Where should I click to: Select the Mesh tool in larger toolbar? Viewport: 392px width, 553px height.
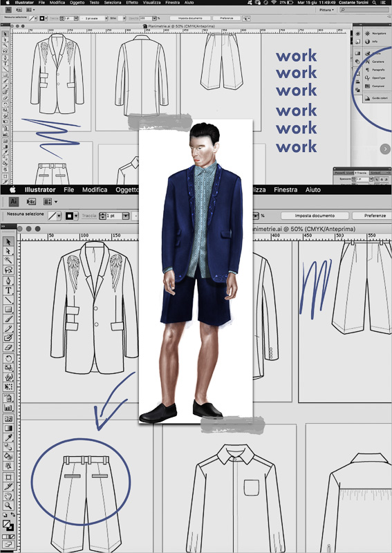[8, 419]
